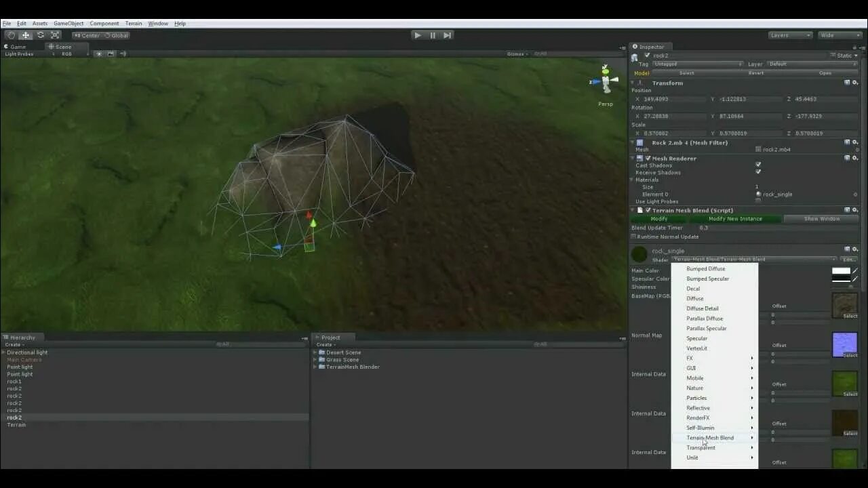The height and width of the screenshot is (488, 868).
Task: Select the Scale tool
Action: [55, 35]
